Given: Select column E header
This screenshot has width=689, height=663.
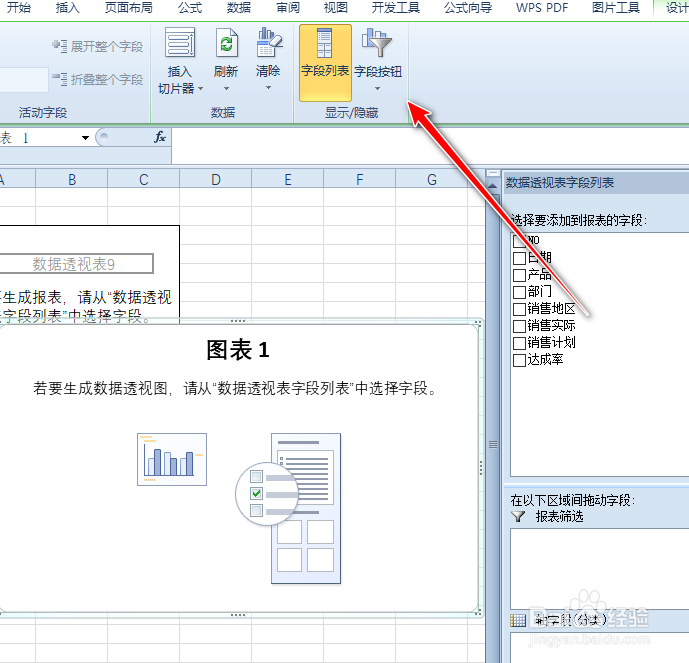Looking at the screenshot, I should [288, 179].
